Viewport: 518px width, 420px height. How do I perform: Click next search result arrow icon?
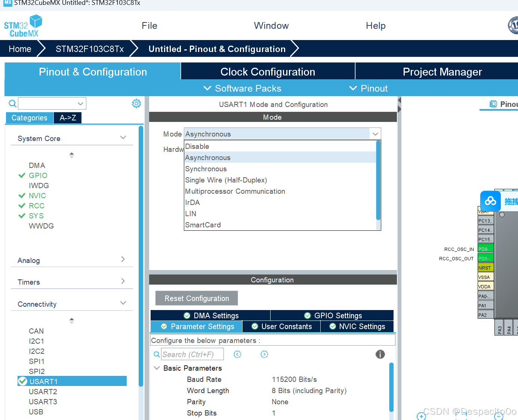[264, 354]
